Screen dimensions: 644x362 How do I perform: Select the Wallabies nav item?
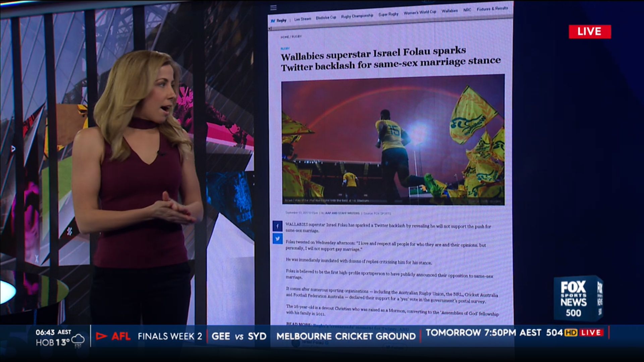click(449, 11)
